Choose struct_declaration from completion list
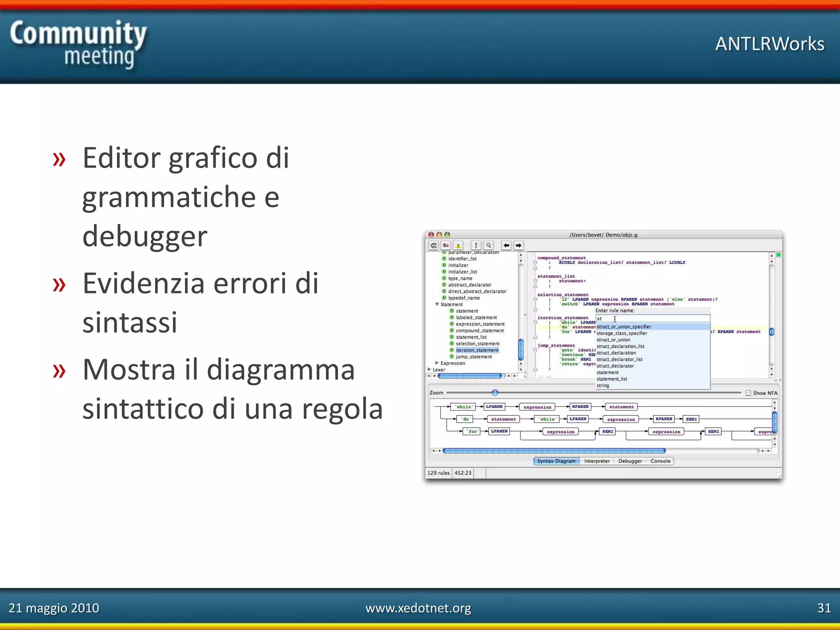This screenshot has width=840, height=630. pyautogui.click(x=653, y=353)
